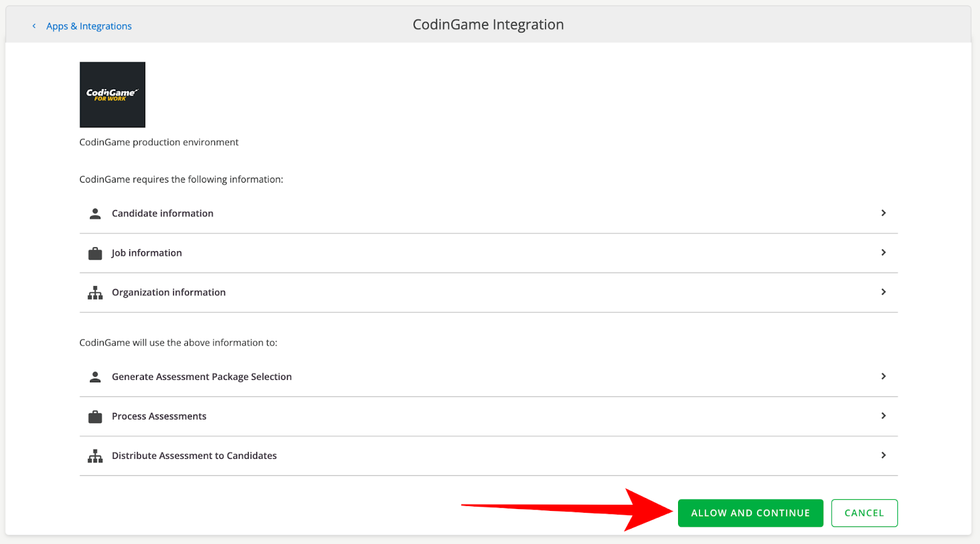This screenshot has height=544, width=980.
Task: Click Allow and Continue button
Action: pos(750,513)
